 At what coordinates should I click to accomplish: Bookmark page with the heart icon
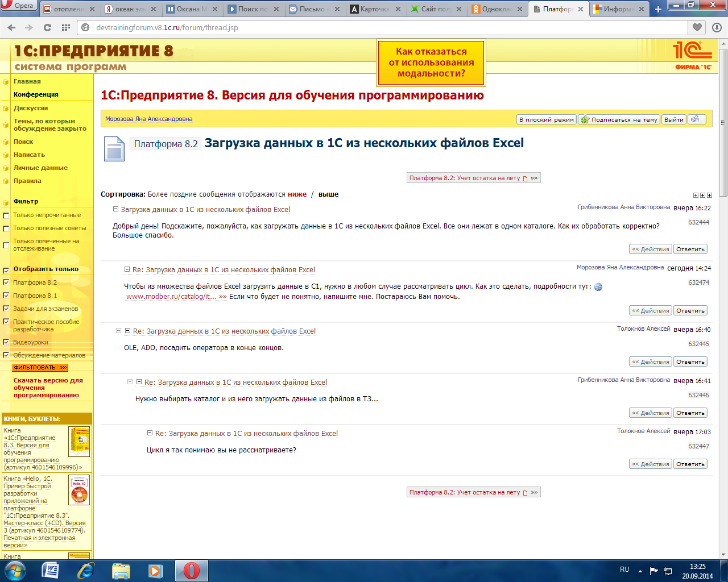point(697,27)
